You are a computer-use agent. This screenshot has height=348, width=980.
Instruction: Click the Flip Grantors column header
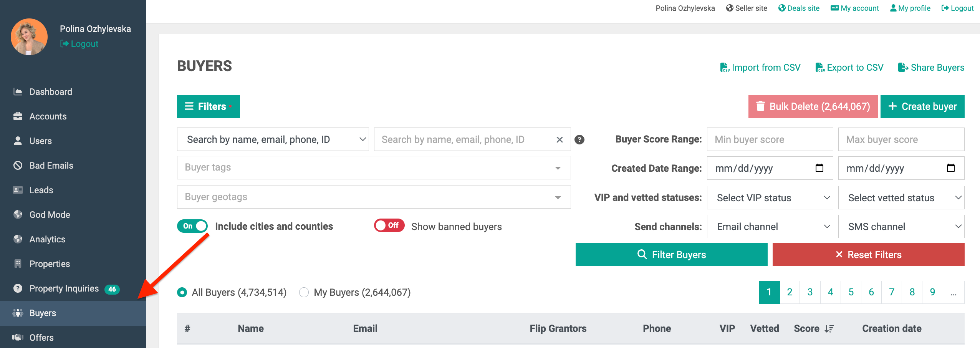click(558, 329)
